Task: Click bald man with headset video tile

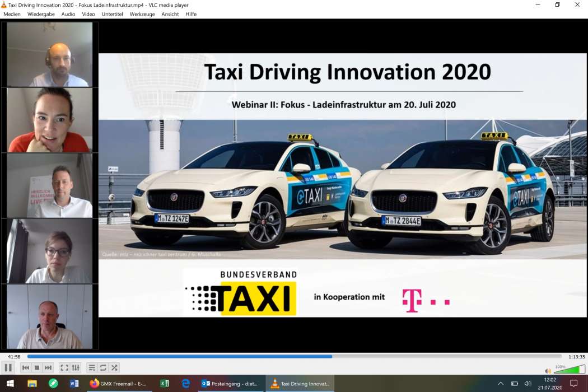Action: point(49,54)
